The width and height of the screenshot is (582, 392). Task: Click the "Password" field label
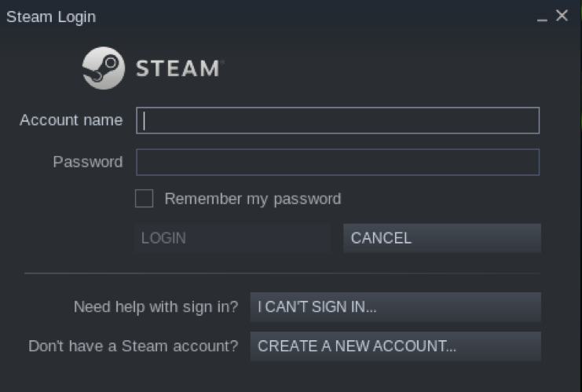[87, 162]
